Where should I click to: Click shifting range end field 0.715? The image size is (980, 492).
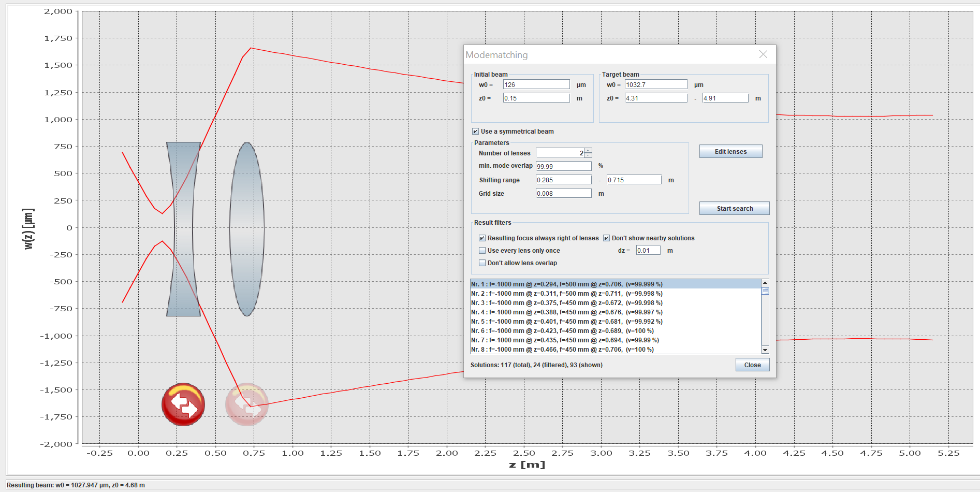pyautogui.click(x=634, y=180)
